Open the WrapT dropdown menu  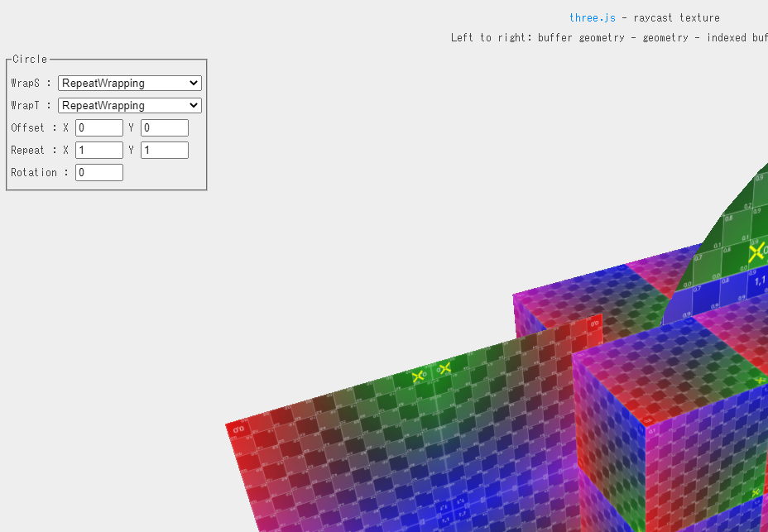pyautogui.click(x=129, y=105)
